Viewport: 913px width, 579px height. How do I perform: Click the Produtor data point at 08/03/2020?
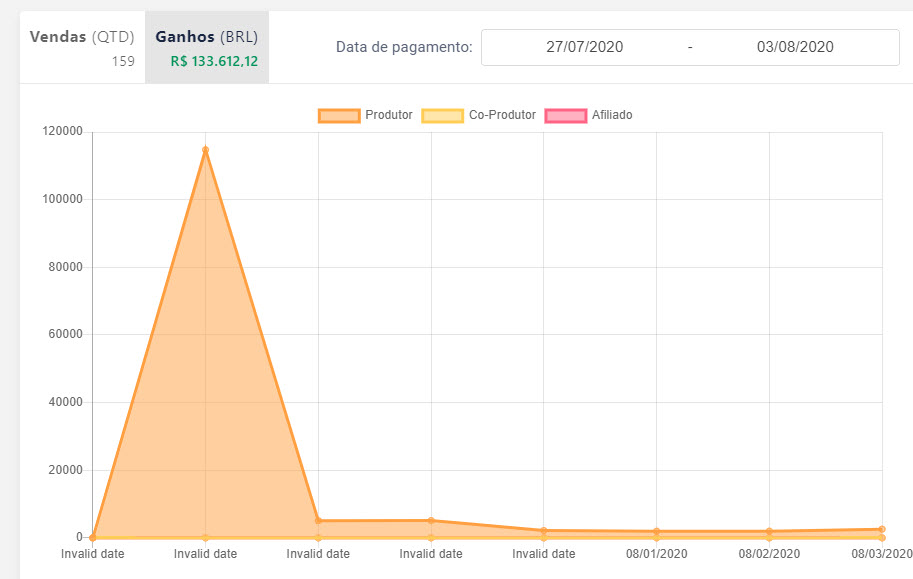[882, 529]
